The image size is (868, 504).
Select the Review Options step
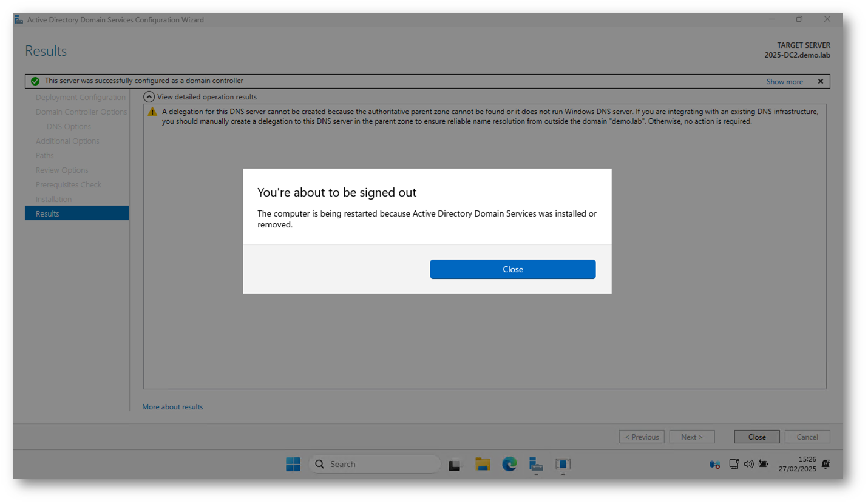point(62,170)
